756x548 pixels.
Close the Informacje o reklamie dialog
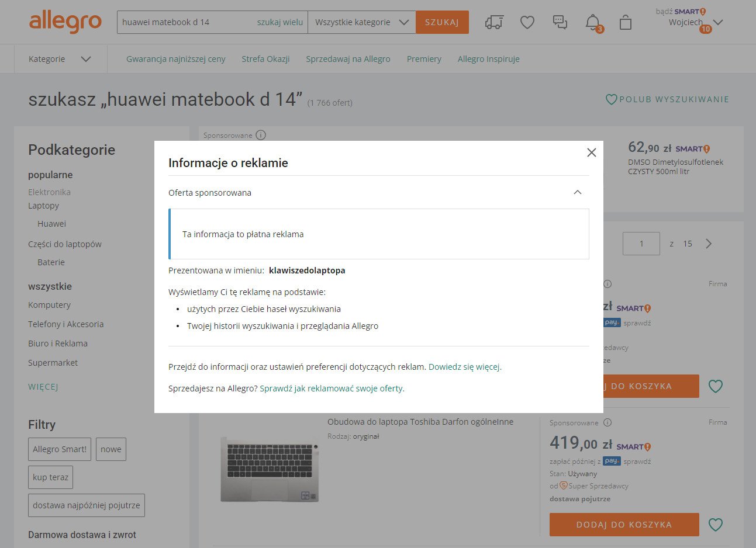click(591, 152)
